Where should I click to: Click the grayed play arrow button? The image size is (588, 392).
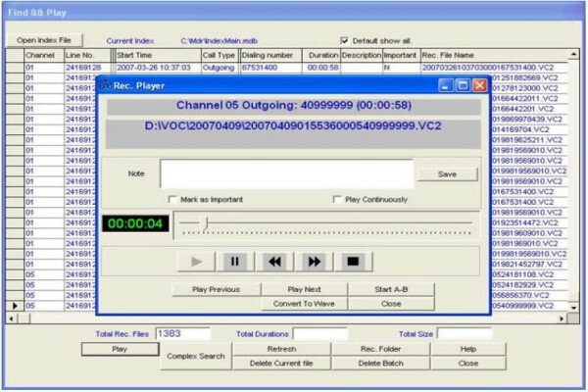pyautogui.click(x=196, y=261)
